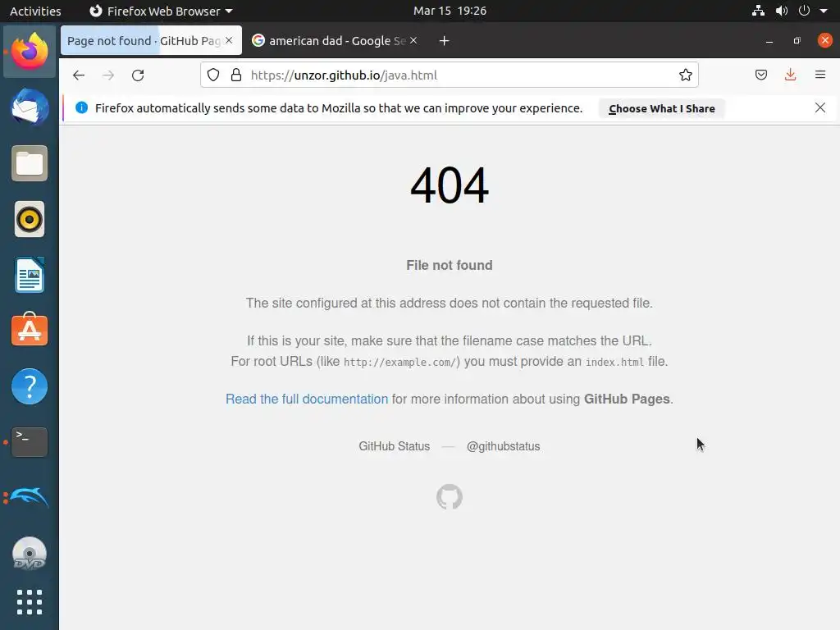Open the Help icon in the dock

tap(30, 386)
